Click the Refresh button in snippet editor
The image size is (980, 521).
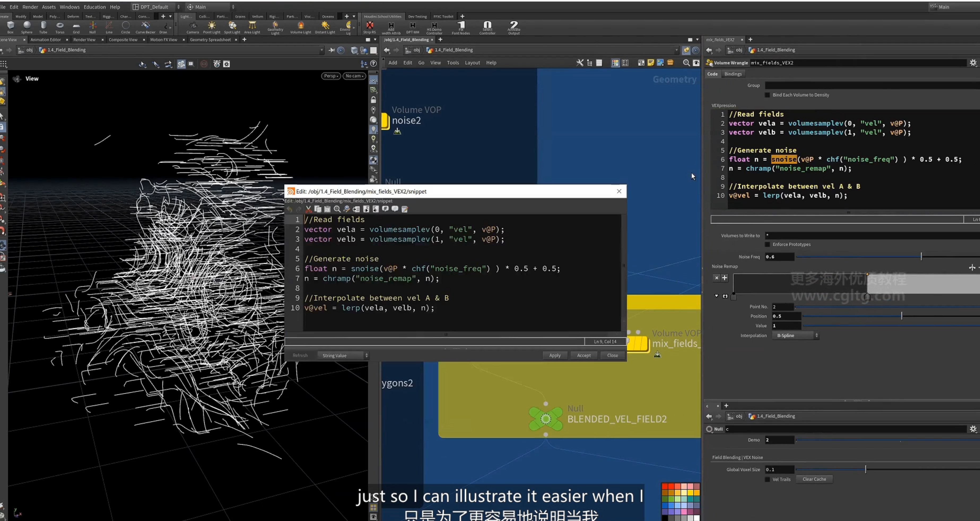point(300,356)
